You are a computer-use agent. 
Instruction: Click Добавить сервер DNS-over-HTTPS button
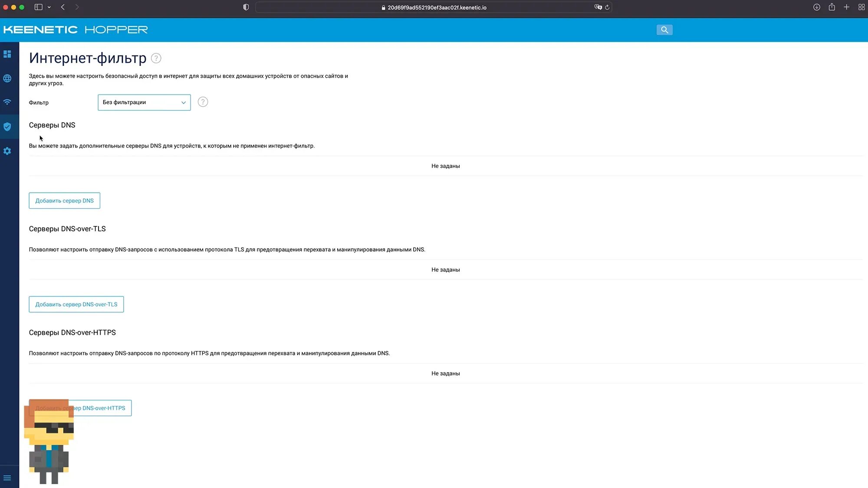[x=103, y=408]
